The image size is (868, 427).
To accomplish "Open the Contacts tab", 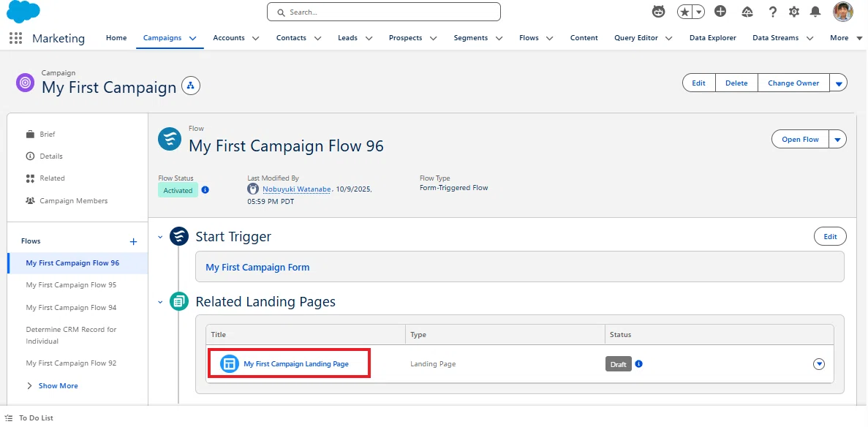I will 291,38.
